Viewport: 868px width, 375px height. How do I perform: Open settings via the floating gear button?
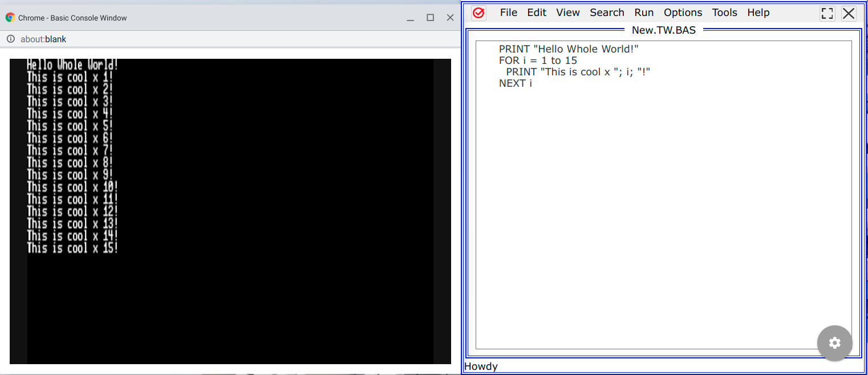click(x=834, y=343)
